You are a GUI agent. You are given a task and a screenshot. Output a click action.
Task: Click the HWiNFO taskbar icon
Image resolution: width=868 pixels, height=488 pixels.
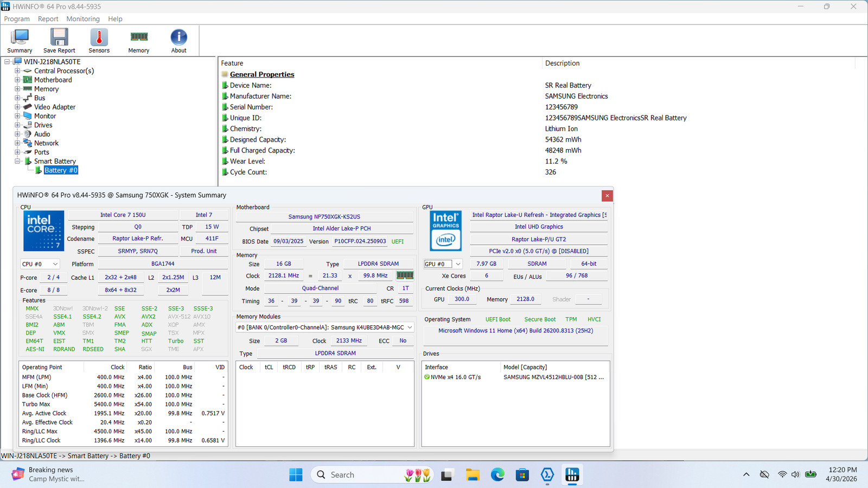[x=572, y=475]
